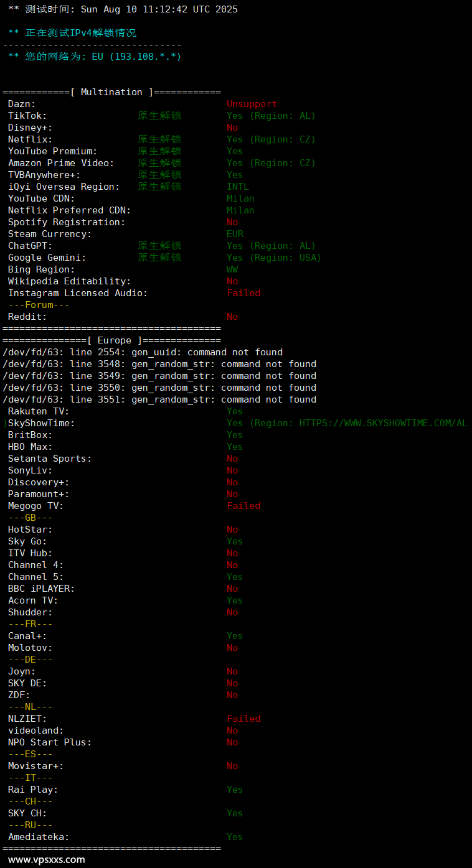Select the '---FR---' subsection label
Viewport: 472px width, 868px height.
pos(31,624)
